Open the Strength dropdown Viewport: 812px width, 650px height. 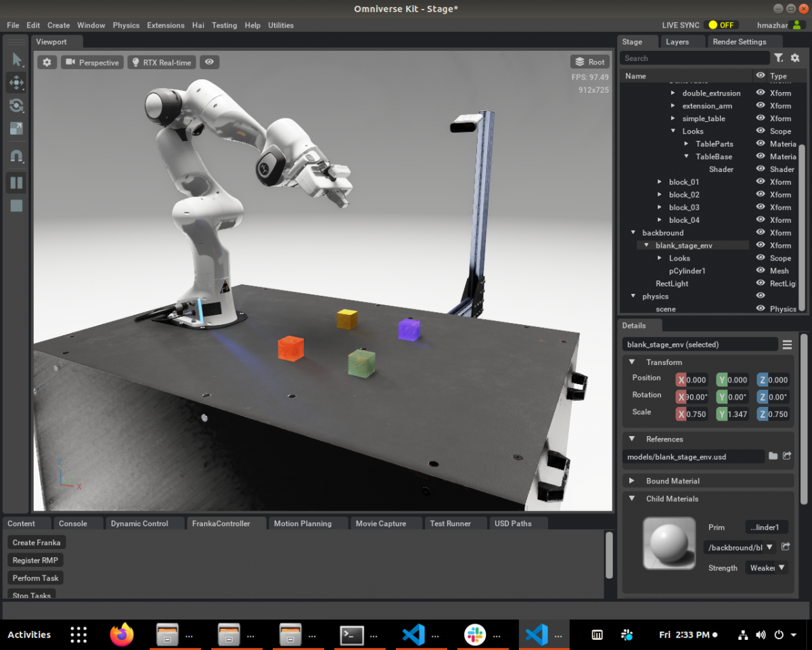click(x=767, y=568)
